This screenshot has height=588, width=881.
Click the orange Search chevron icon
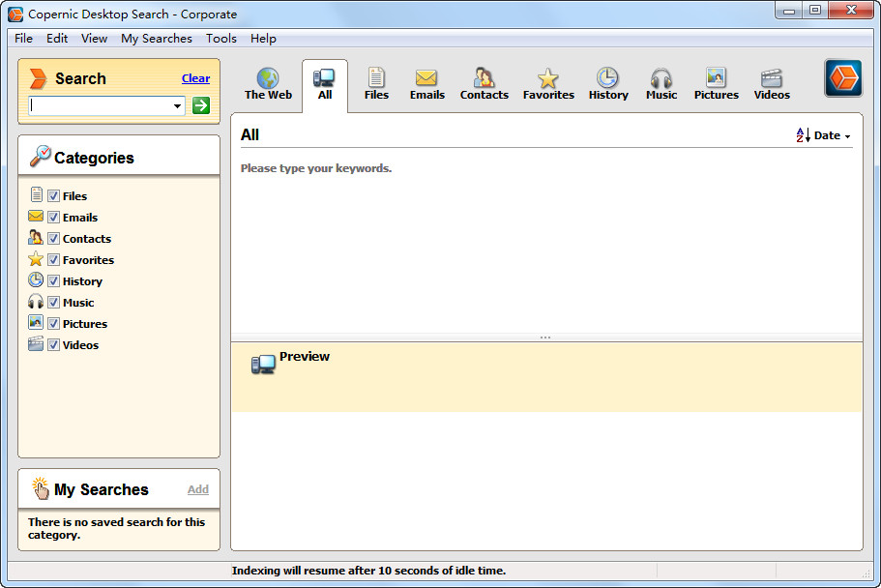38,78
